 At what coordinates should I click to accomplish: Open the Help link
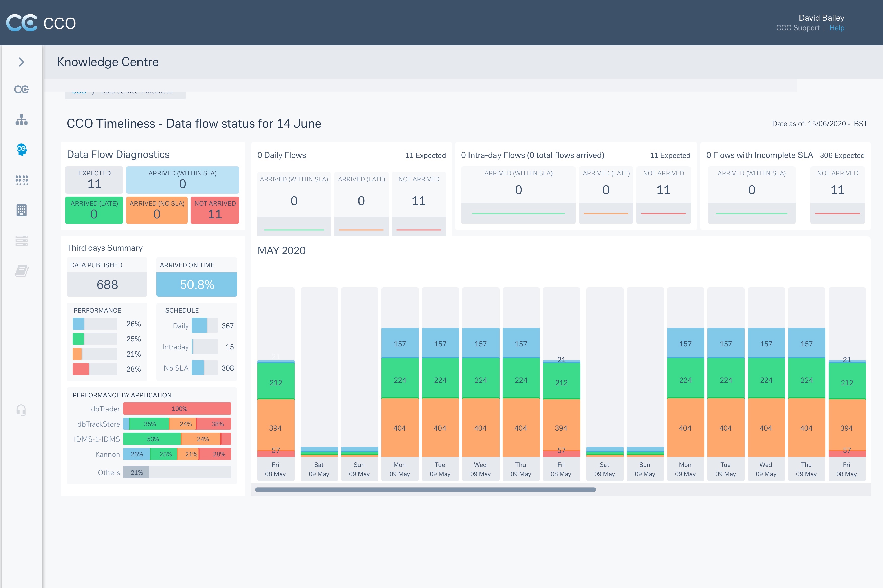[x=837, y=28]
